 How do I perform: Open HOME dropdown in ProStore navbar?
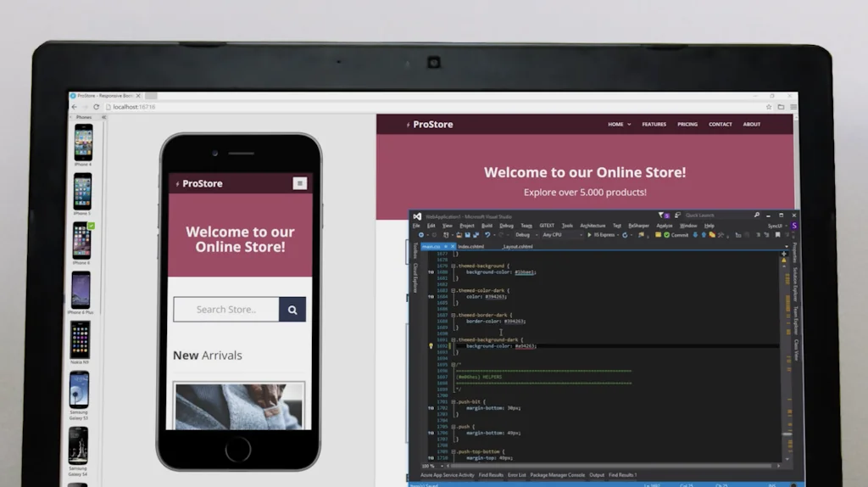pyautogui.click(x=620, y=124)
